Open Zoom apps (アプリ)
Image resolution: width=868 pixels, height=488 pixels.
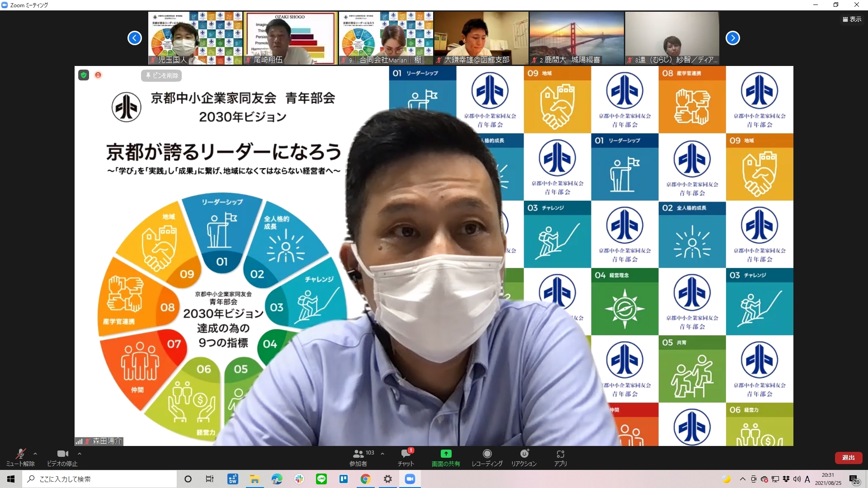(561, 457)
